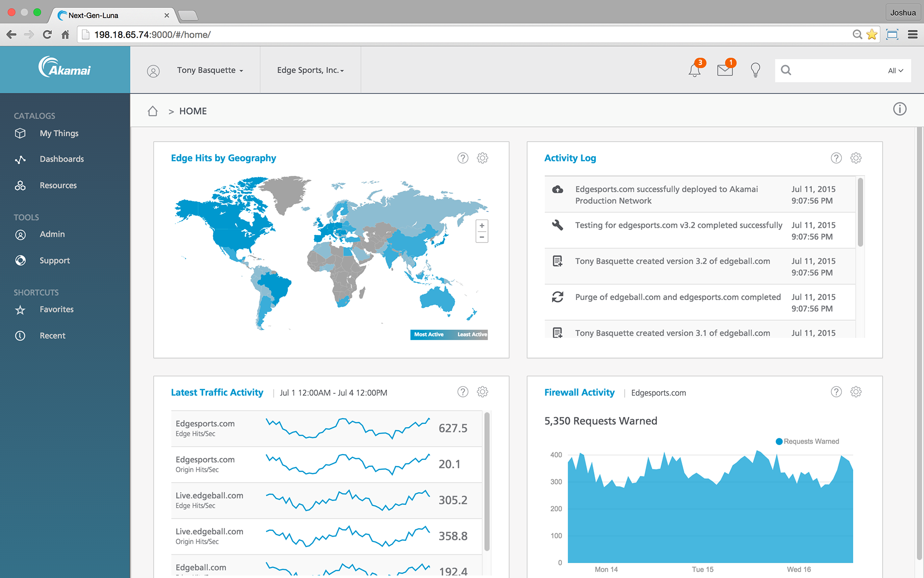This screenshot has width=924, height=578.
Task: Zoom out on the map
Action: [x=482, y=237]
